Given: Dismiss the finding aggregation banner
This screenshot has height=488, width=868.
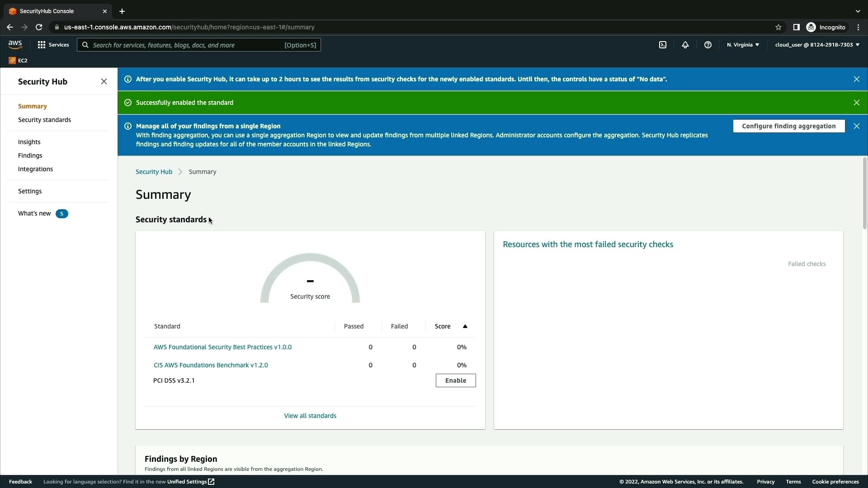Looking at the screenshot, I should click(x=856, y=126).
